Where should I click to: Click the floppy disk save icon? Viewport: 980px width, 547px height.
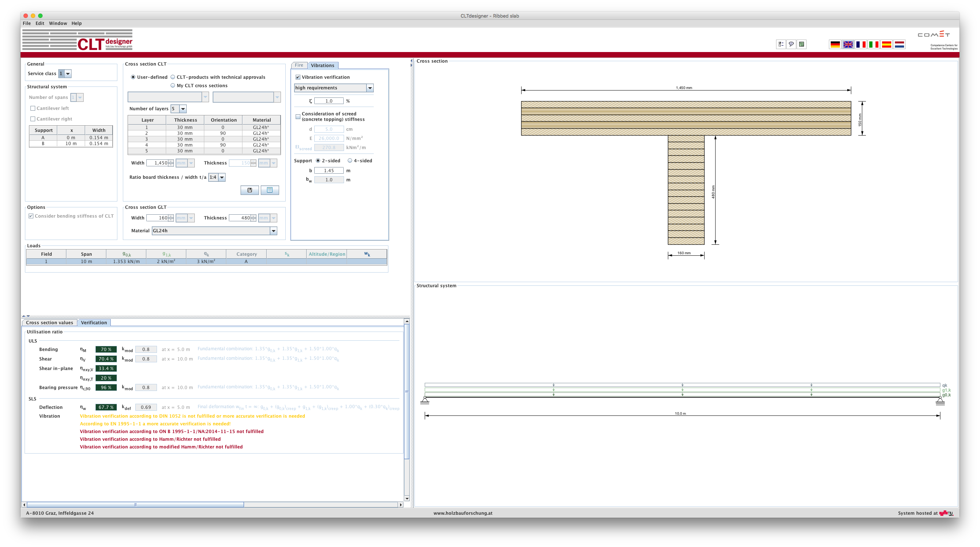point(249,190)
